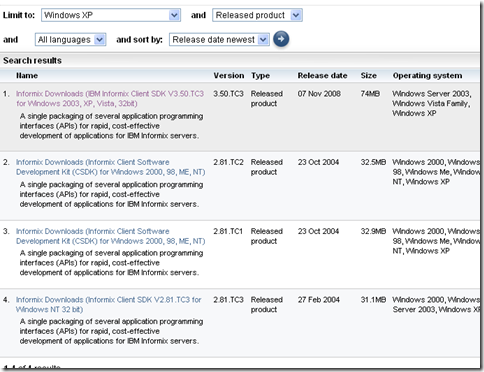Expand the Release date newest sort dropdown
The width and height of the screenshot is (484, 372).
[219, 40]
